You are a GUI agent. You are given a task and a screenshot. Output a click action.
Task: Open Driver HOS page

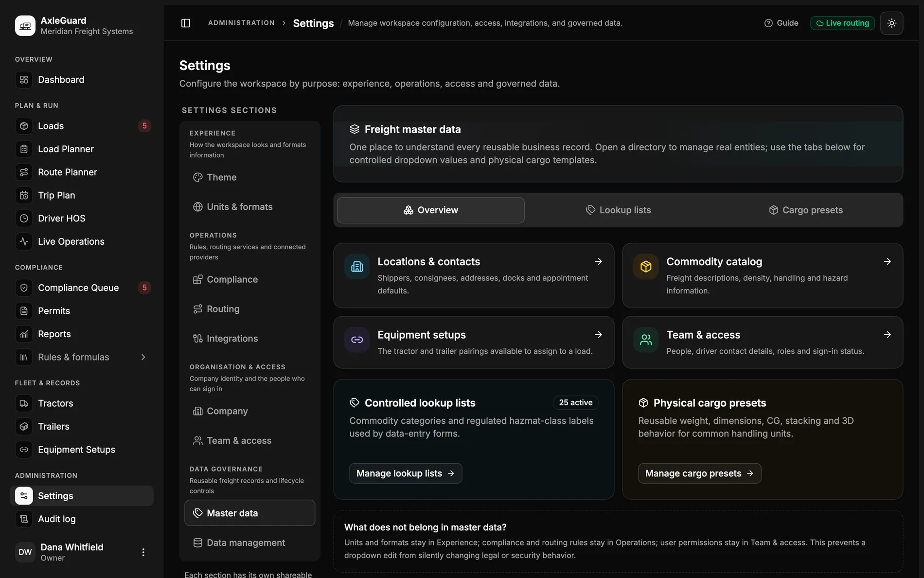click(82, 218)
